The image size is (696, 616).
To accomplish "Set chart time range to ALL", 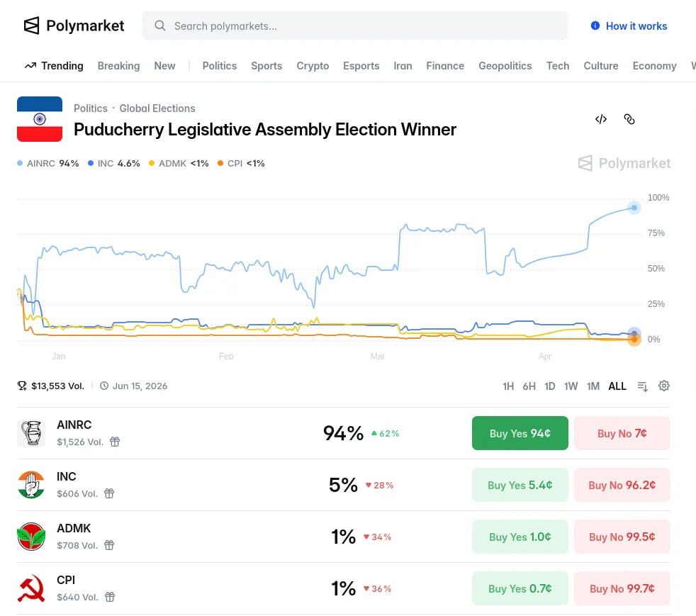I will 617,386.
